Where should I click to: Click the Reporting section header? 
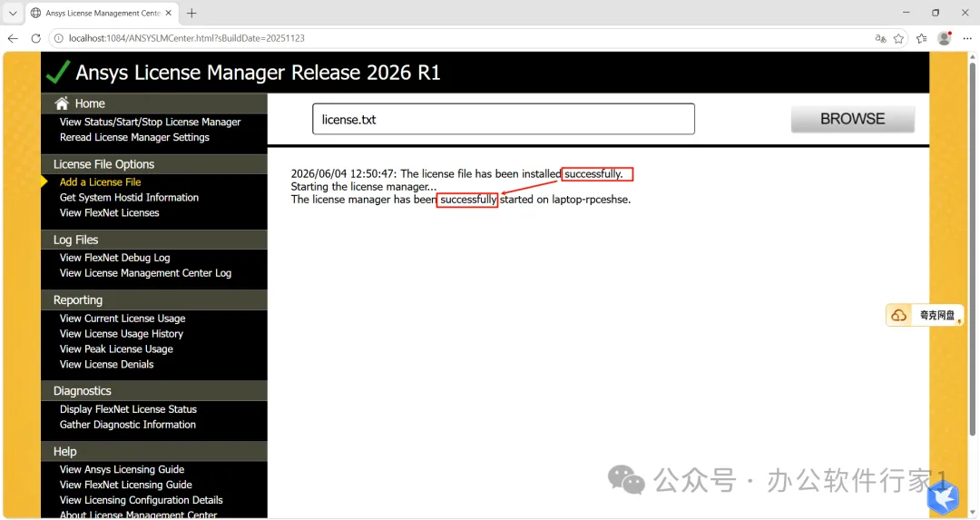click(154, 300)
